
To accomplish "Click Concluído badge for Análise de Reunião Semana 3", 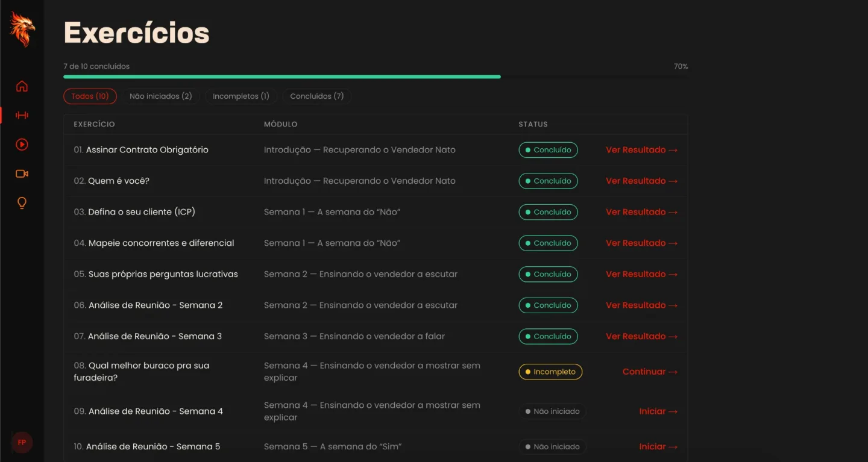I will coord(548,337).
